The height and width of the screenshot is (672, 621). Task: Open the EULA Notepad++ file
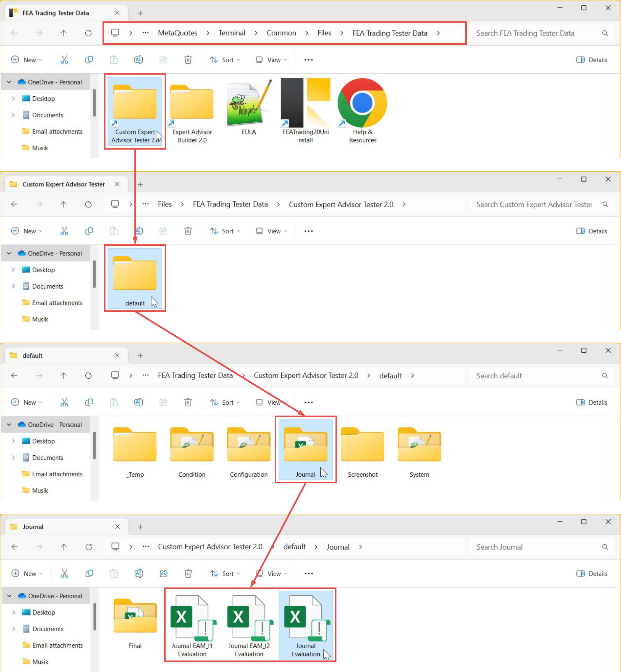[249, 108]
